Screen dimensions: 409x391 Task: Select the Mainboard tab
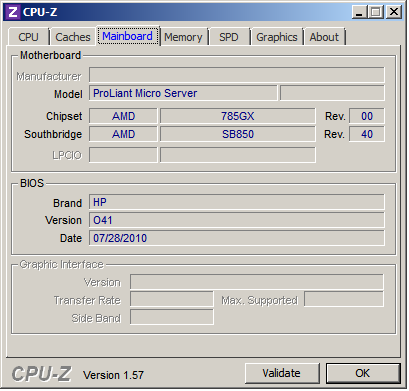click(128, 36)
